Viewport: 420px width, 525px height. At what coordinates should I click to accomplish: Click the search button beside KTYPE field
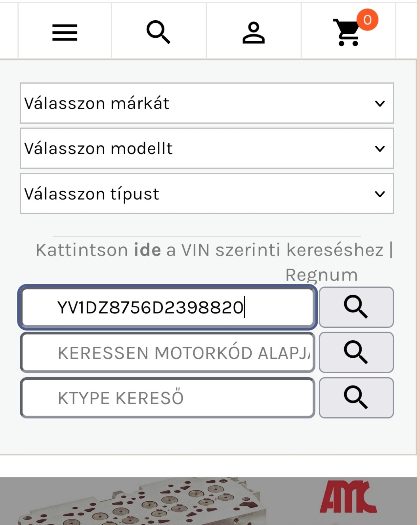(356, 398)
